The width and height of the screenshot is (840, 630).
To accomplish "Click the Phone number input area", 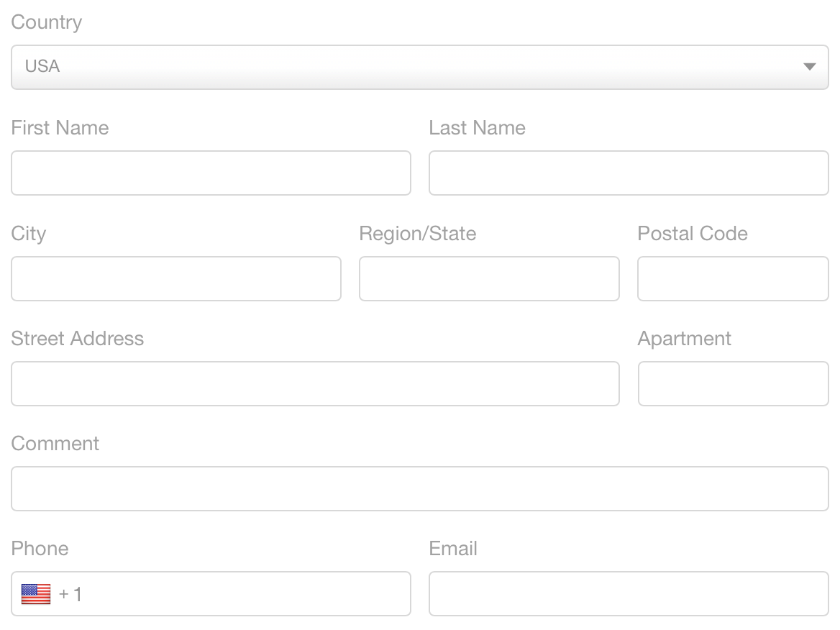I will (x=245, y=594).
